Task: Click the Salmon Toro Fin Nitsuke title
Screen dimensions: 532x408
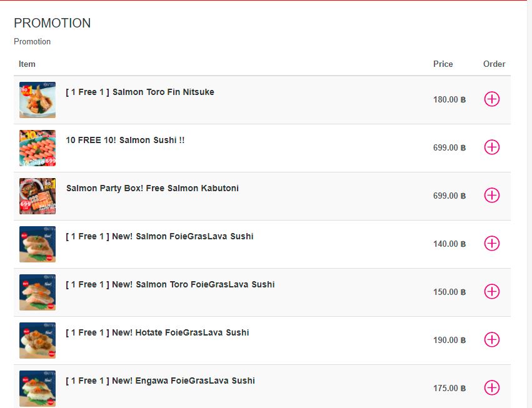Action: (x=140, y=92)
